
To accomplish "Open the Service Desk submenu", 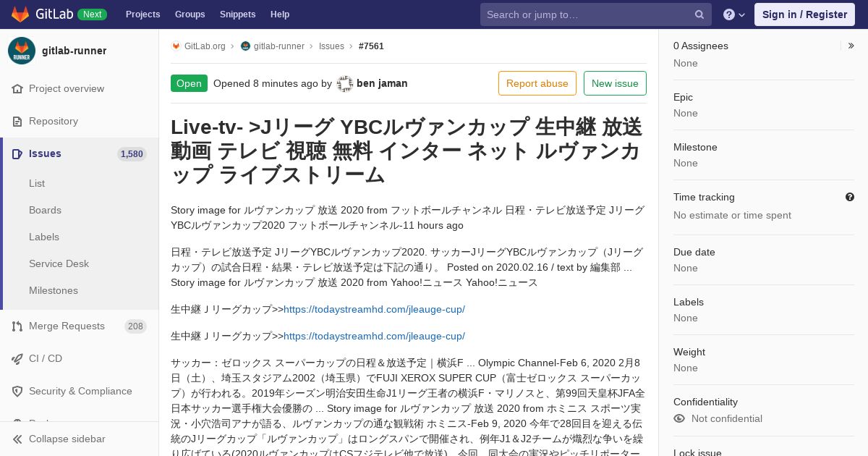I will click(x=59, y=263).
